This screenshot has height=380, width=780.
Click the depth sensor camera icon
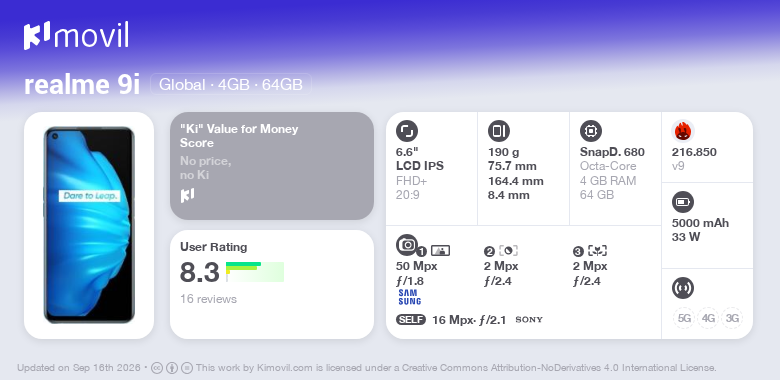508,251
